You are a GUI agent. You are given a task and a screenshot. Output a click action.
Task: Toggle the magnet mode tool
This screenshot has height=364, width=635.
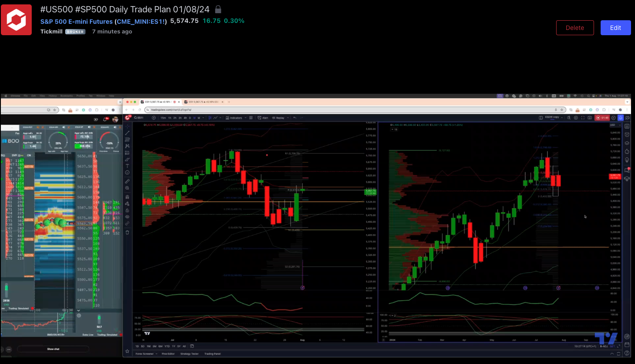click(x=127, y=197)
